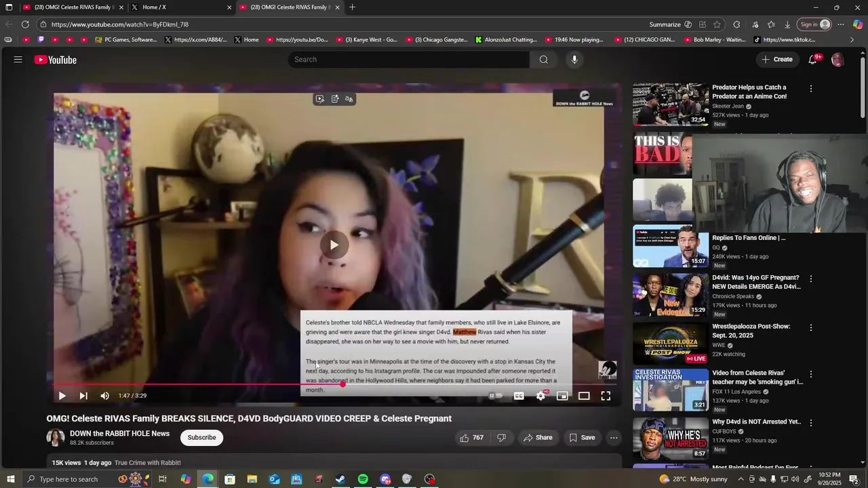This screenshot has height=488, width=868.
Task: Open the Bob Marley bookmark
Action: (x=714, y=40)
